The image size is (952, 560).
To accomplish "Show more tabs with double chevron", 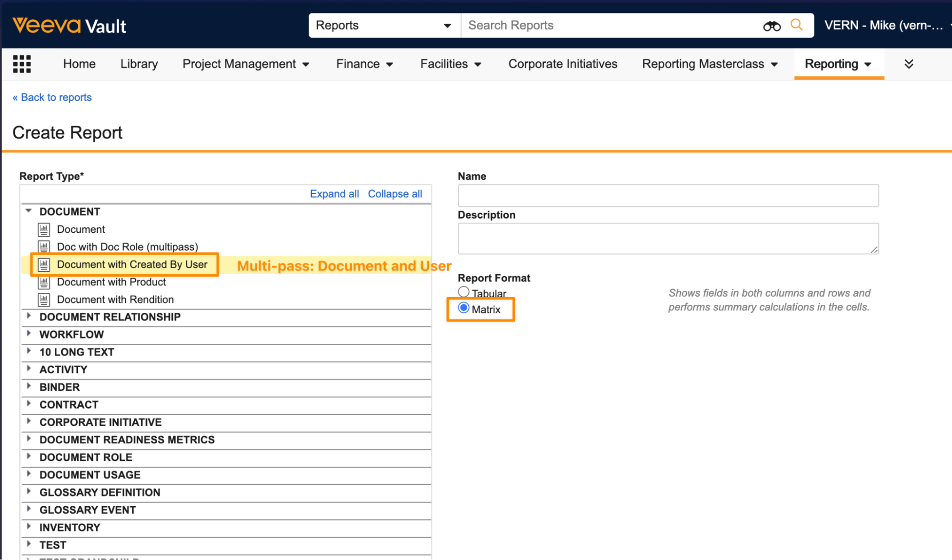I will [909, 64].
